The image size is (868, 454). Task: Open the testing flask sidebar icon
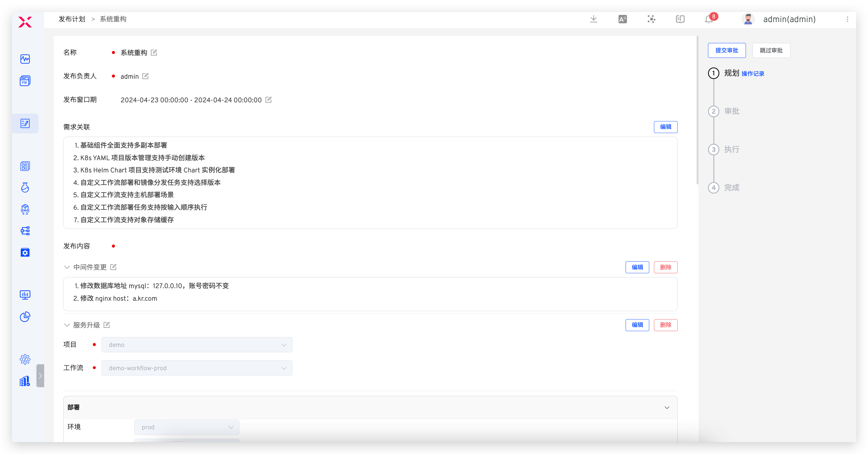(x=25, y=188)
